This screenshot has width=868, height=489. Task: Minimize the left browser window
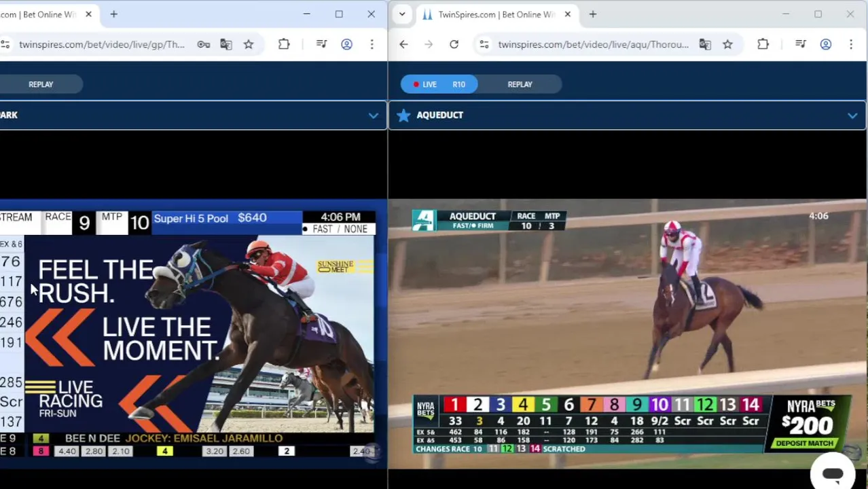tap(306, 14)
